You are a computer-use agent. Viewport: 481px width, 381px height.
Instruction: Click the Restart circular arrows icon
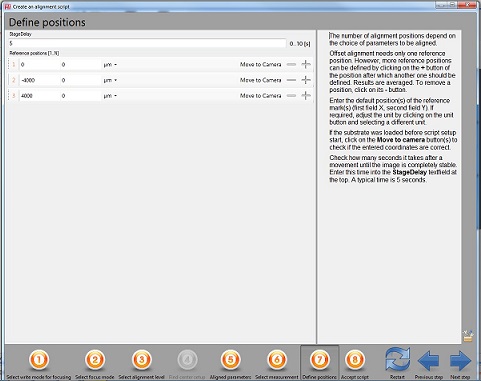coord(397,359)
